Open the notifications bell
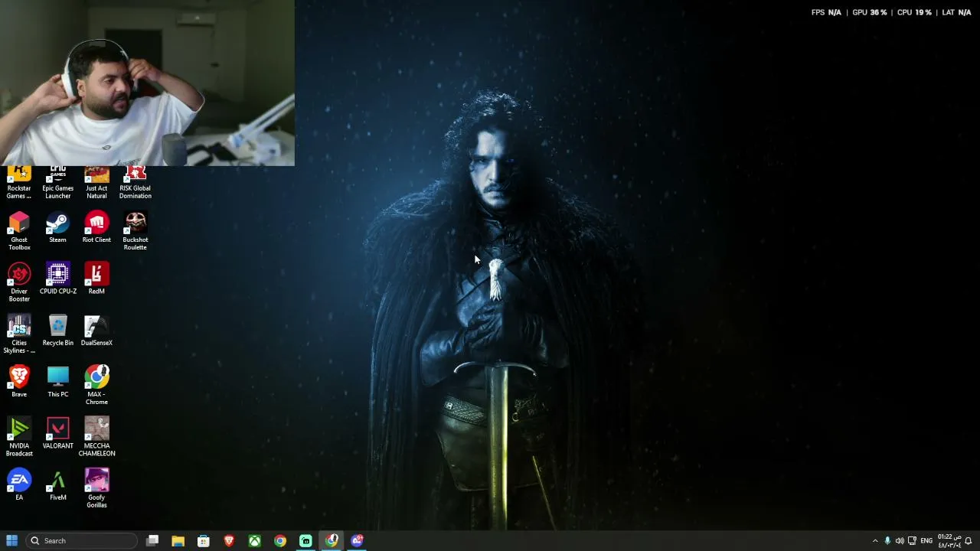Viewport: 980px width, 551px height. point(969,541)
